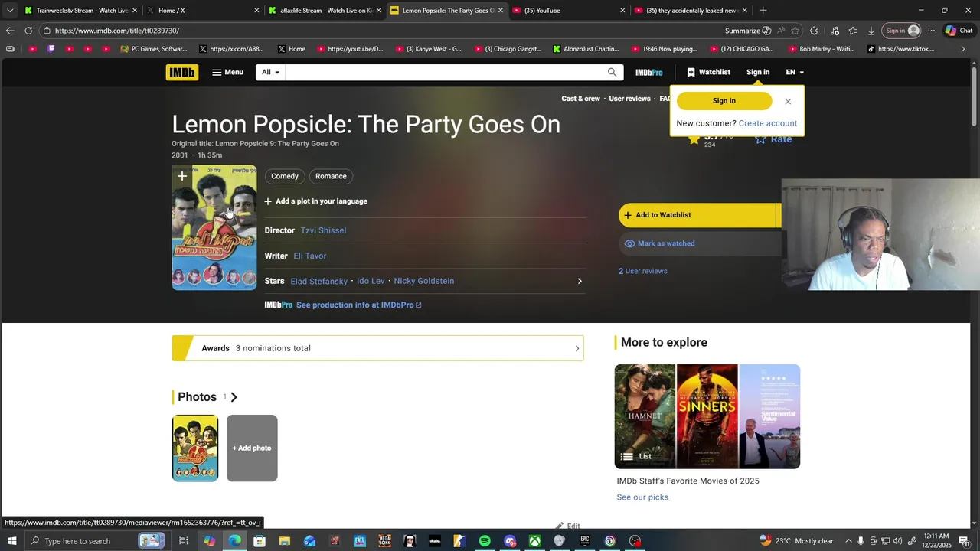Screen dimensions: 980x551
Task: Open Elad Stefansky actor page
Action: tap(319, 281)
